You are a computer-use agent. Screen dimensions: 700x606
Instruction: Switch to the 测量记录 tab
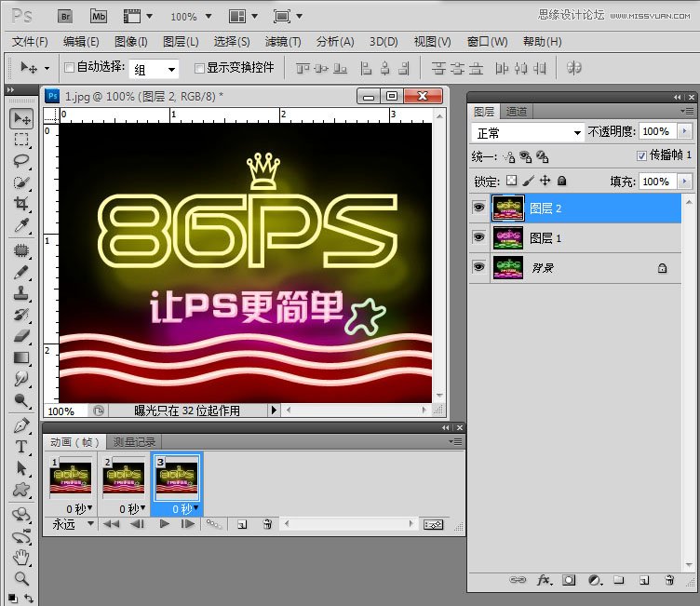(135, 441)
